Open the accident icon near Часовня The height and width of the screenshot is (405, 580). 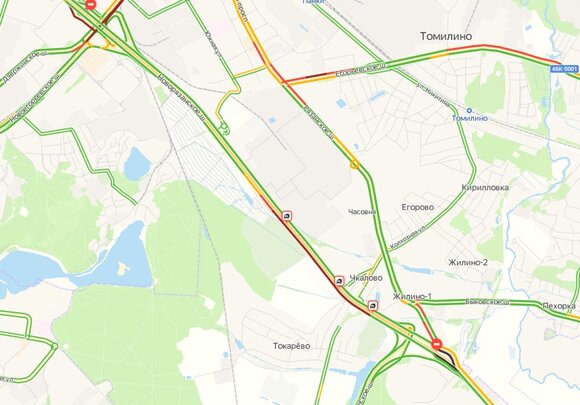(287, 216)
